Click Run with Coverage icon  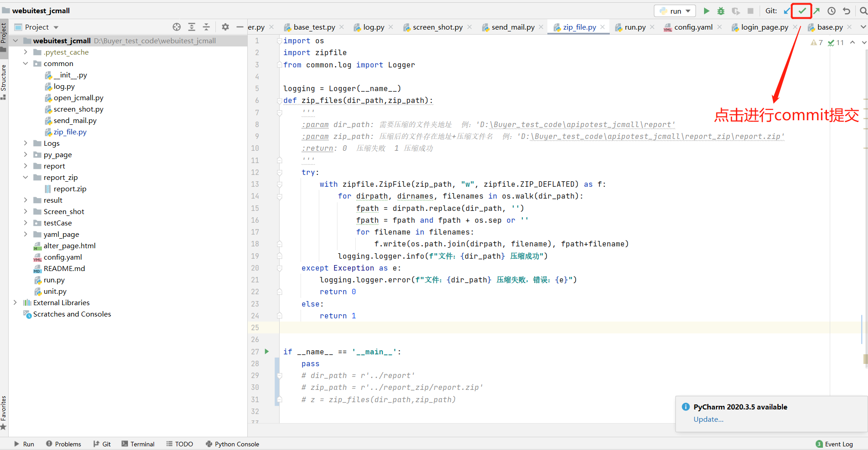735,11
